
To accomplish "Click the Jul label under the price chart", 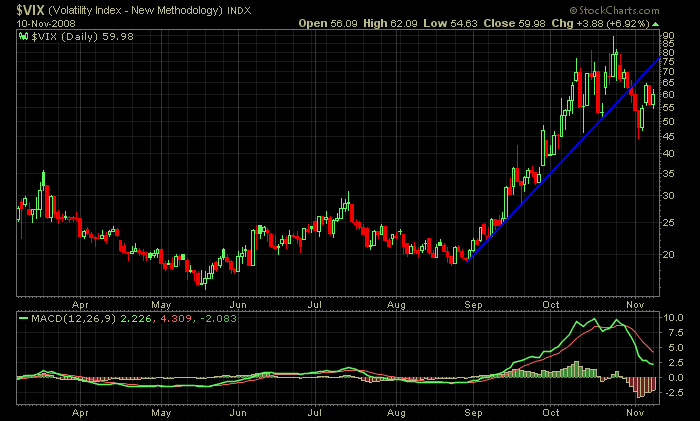I will [x=315, y=305].
